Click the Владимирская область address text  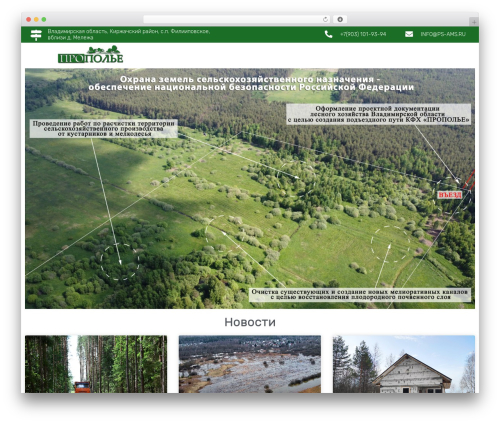pyautogui.click(x=129, y=34)
